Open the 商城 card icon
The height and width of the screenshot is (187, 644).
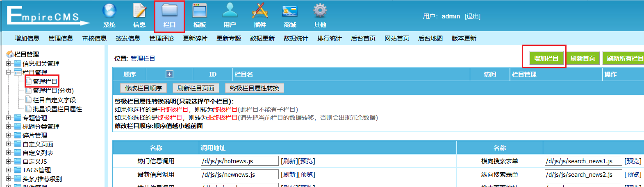point(290,11)
